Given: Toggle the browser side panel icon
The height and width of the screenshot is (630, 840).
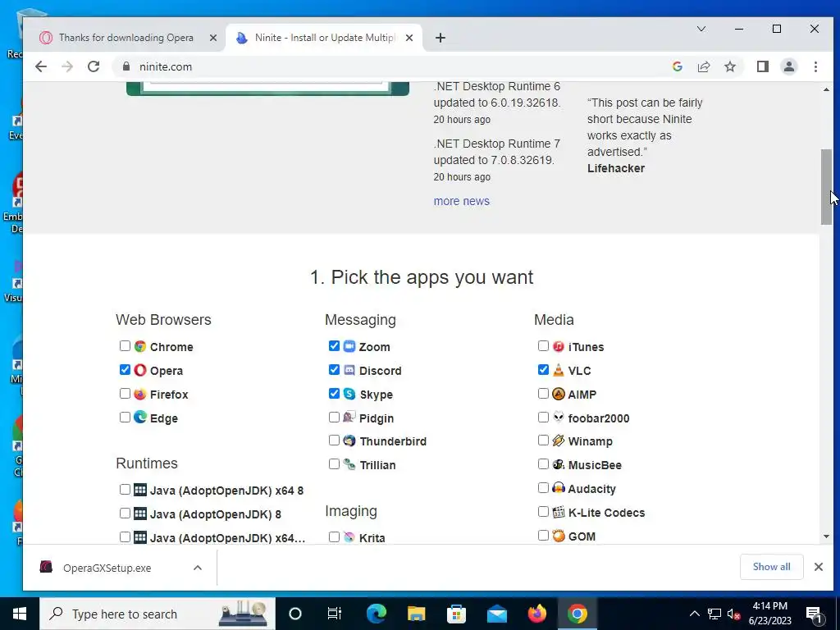Looking at the screenshot, I should click(x=762, y=66).
